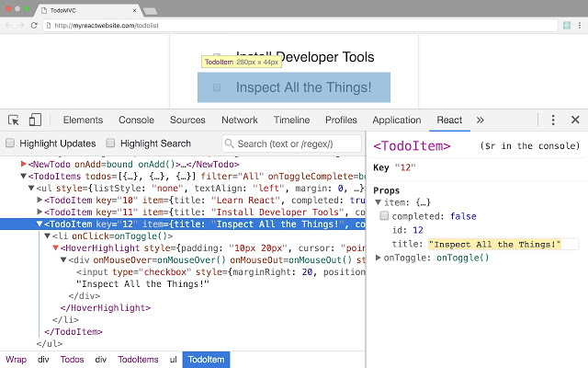The height and width of the screenshot is (368, 588).
Task: Expand TodoItem key 10 node
Action: point(40,200)
